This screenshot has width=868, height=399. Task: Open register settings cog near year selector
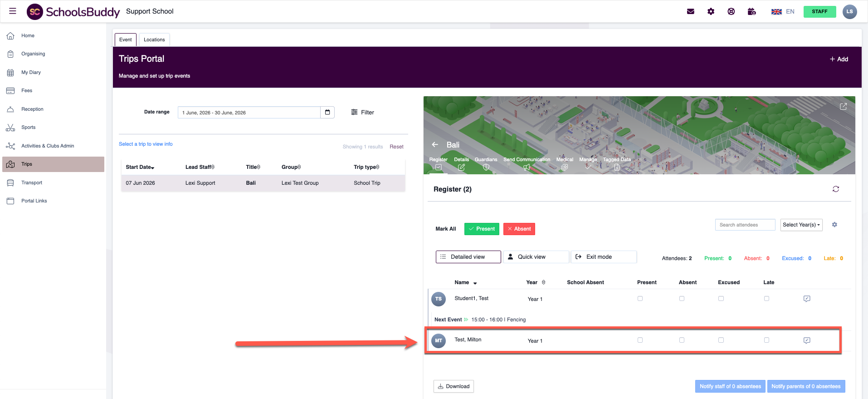click(x=834, y=225)
